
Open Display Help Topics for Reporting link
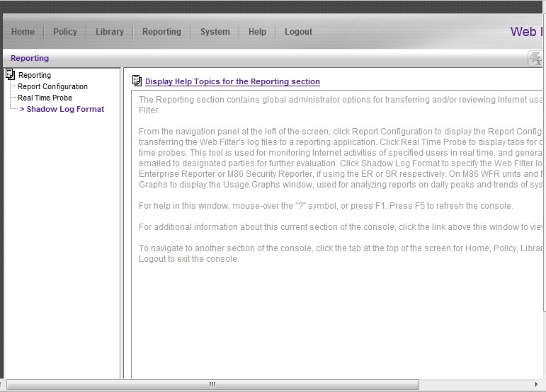232,82
